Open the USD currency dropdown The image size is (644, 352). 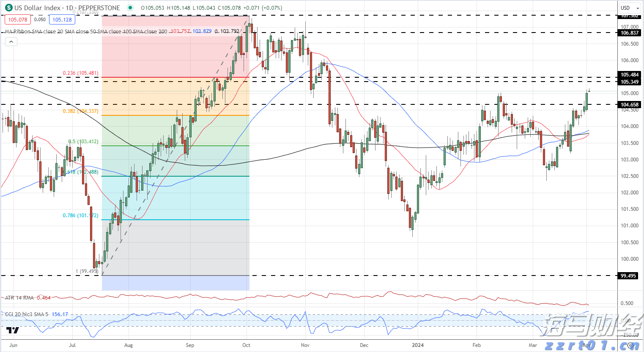pos(629,8)
